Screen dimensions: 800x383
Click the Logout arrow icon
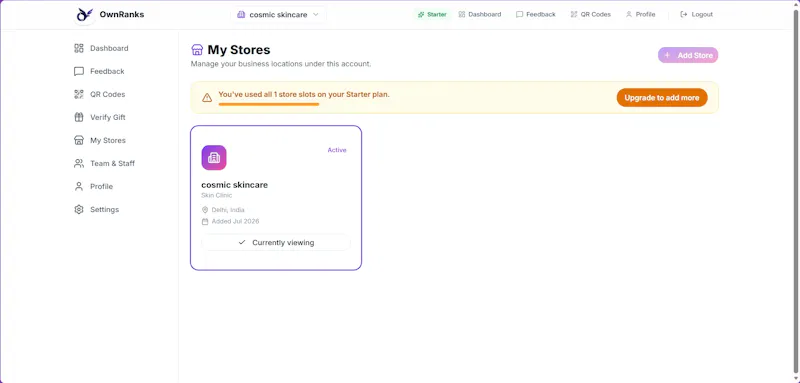(x=684, y=15)
